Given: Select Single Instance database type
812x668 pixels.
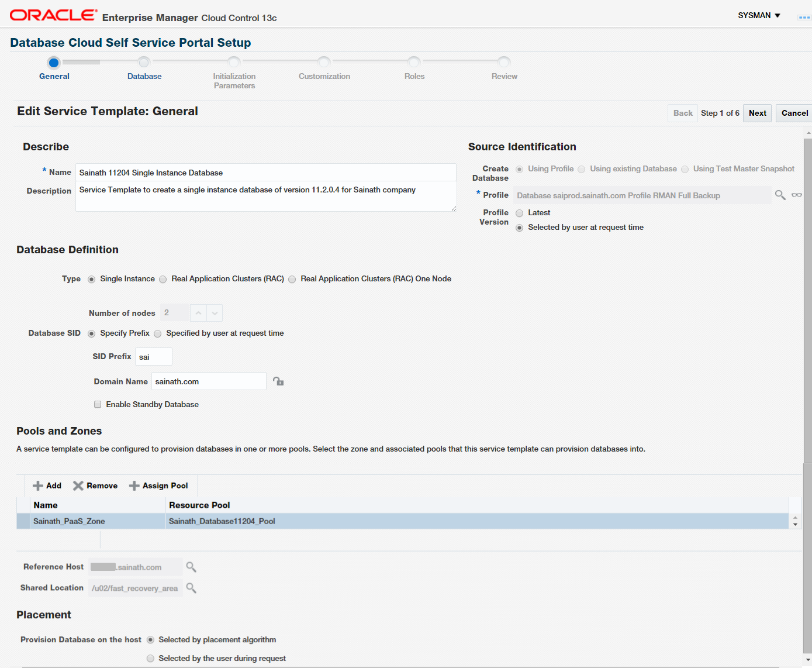Looking at the screenshot, I should (x=91, y=279).
